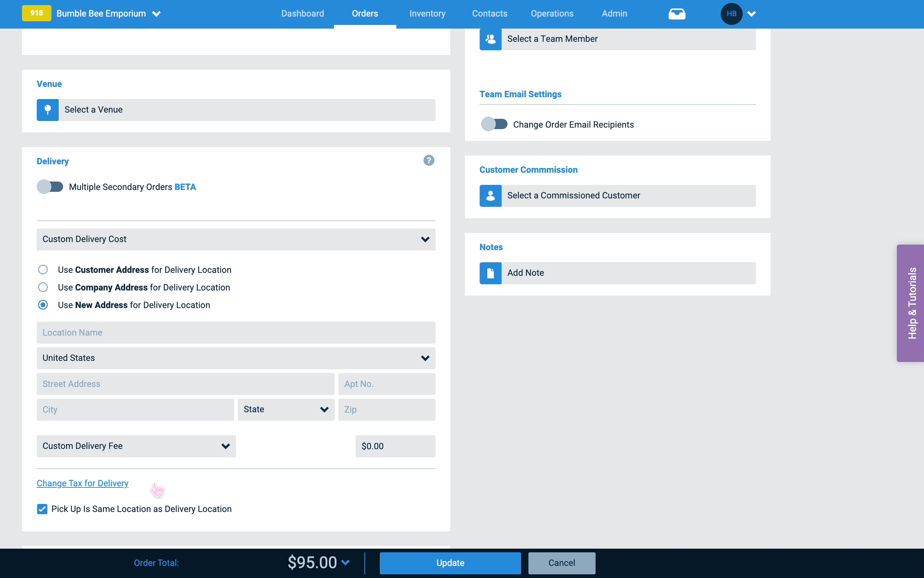Open the Admin tab
The width and height of the screenshot is (924, 578).
tap(614, 14)
